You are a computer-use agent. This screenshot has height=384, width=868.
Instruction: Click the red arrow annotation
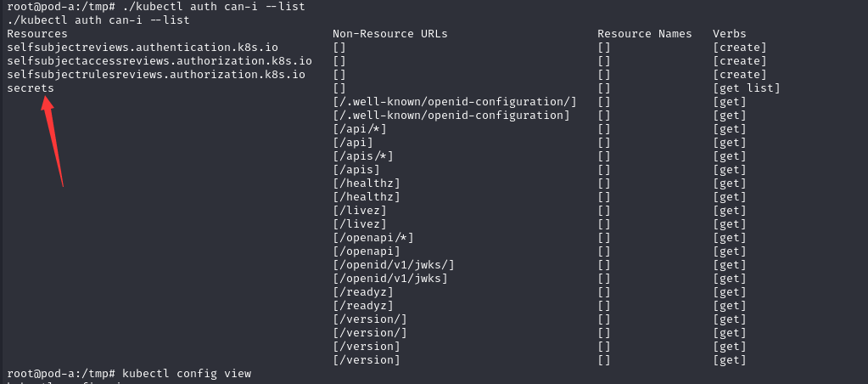53,139
